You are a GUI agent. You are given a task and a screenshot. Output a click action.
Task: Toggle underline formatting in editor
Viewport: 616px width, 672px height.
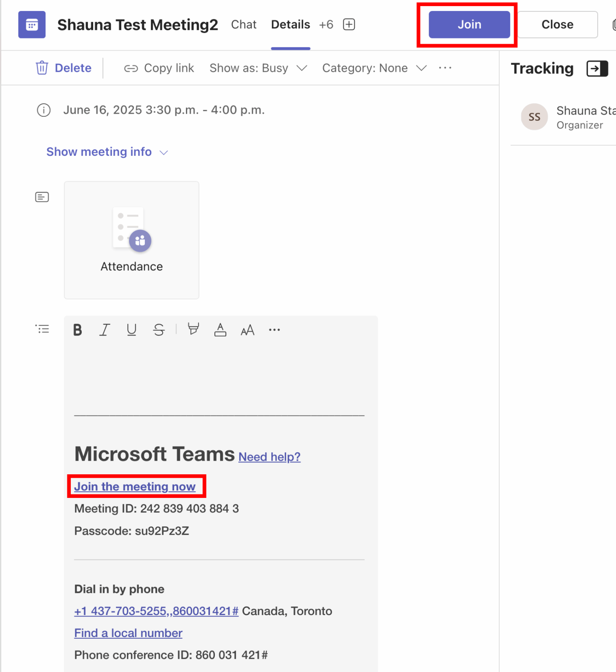pyautogui.click(x=132, y=330)
